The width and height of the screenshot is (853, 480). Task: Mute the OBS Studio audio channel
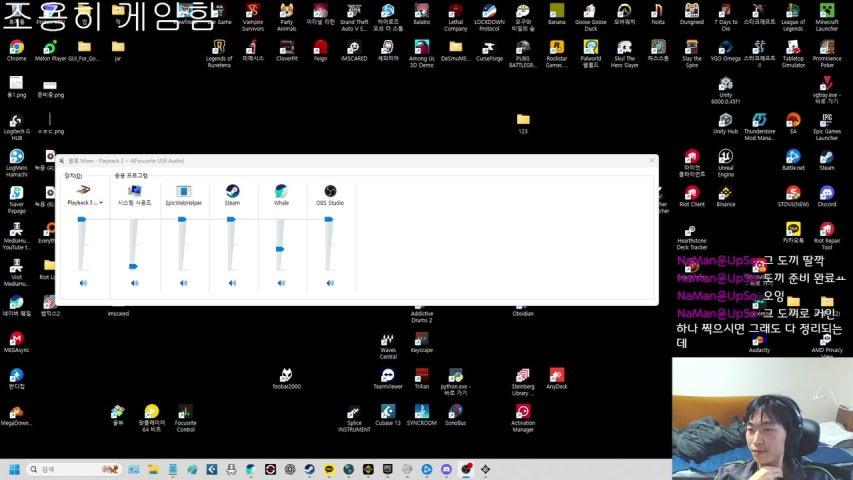(x=329, y=283)
